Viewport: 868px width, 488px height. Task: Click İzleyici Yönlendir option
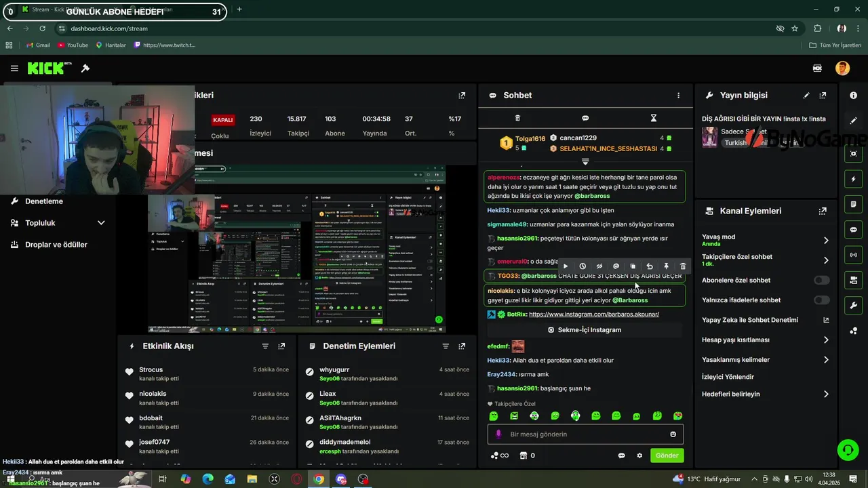point(728,377)
